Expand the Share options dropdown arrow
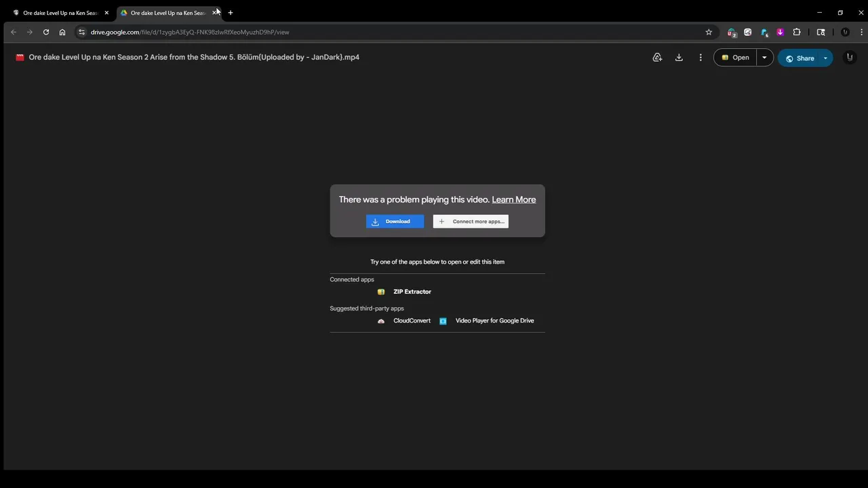Viewport: 868px width, 488px height. coord(825,58)
